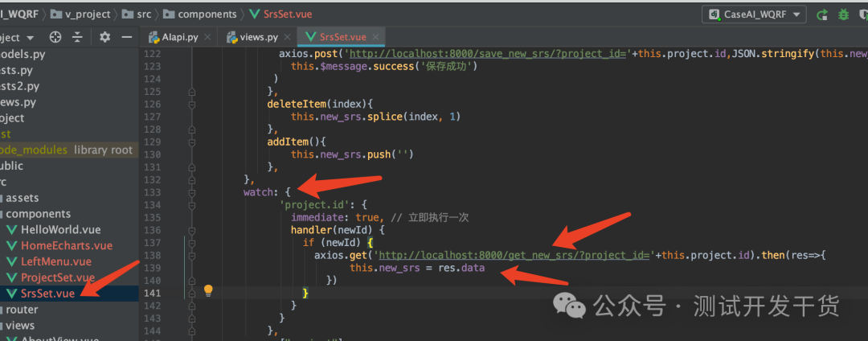Locate current file with crosshair icon
The image size is (868, 341).
[55, 37]
